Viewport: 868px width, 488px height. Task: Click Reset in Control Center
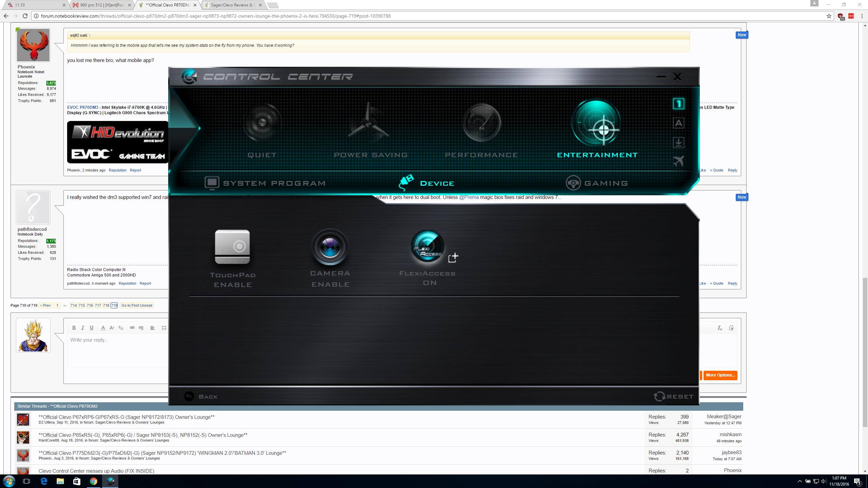673,396
